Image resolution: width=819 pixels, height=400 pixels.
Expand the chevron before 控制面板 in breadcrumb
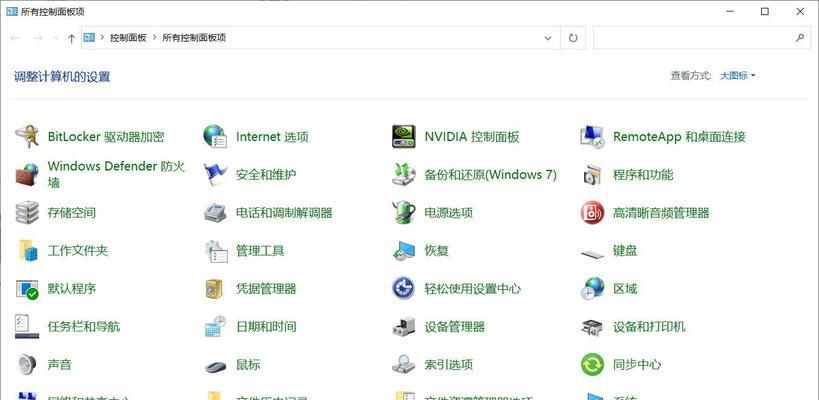click(x=102, y=38)
